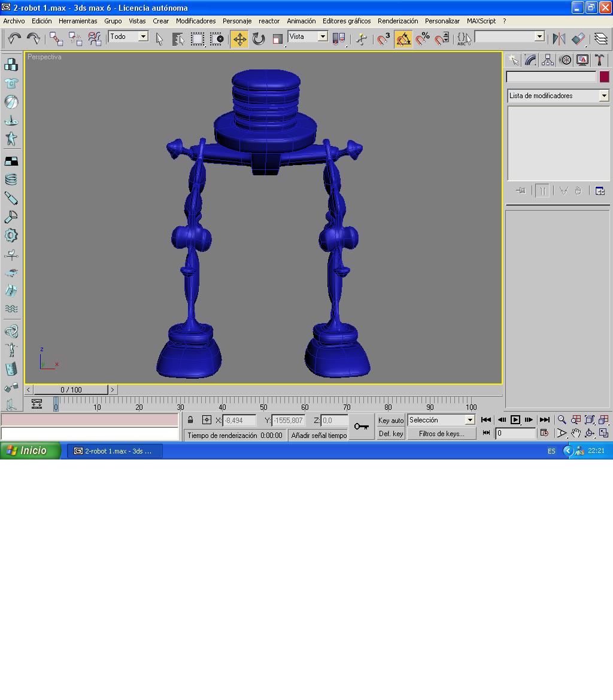Click the Align tool icon
613x700 pixels.
(578, 39)
